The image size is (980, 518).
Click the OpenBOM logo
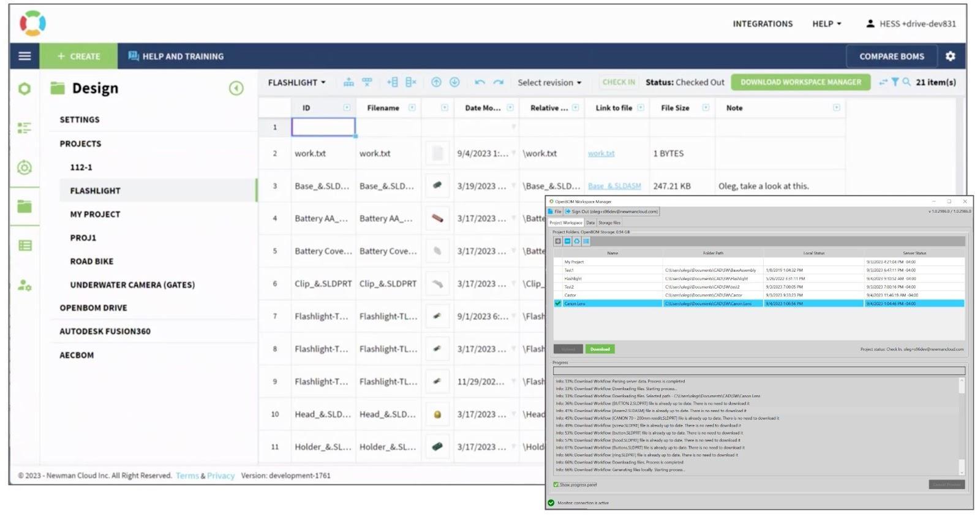[x=32, y=23]
